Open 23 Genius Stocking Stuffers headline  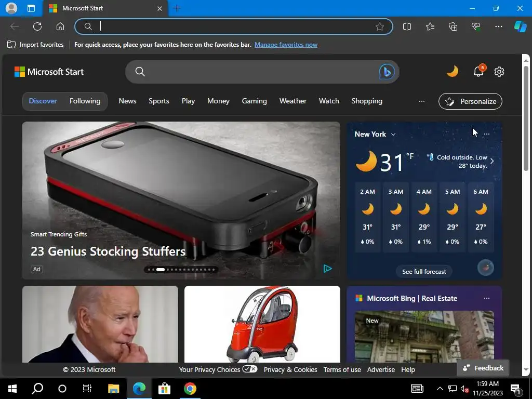pos(108,251)
